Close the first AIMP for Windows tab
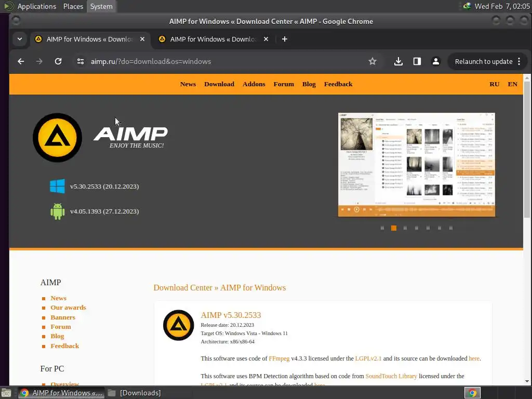The height and width of the screenshot is (399, 532). 142,39
